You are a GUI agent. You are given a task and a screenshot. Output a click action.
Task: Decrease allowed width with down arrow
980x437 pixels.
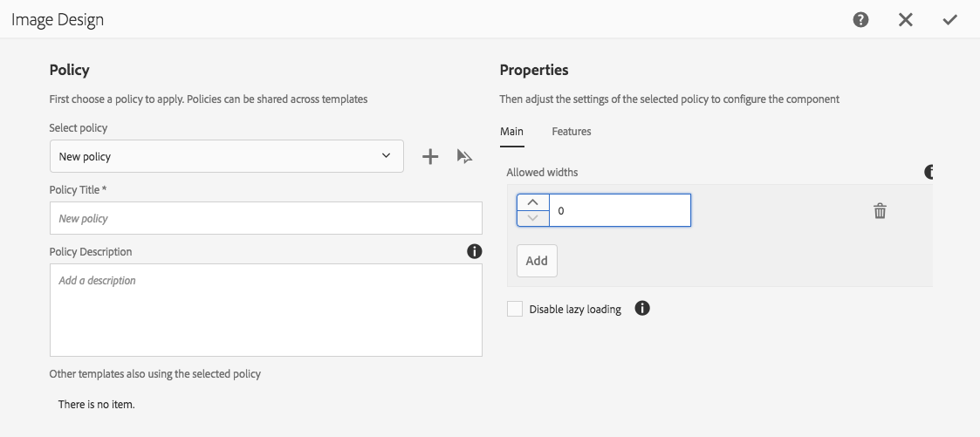tap(533, 218)
